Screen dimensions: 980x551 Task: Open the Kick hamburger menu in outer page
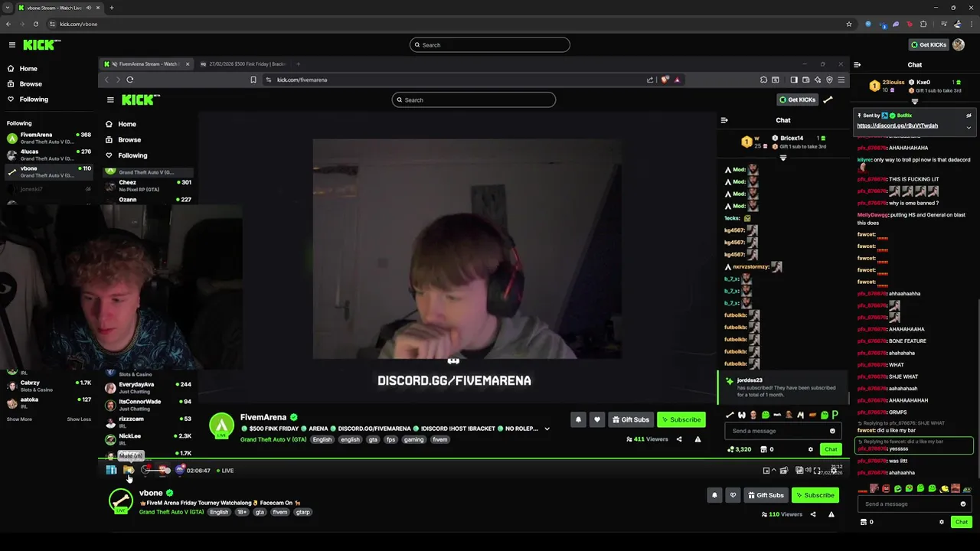pyautogui.click(x=11, y=45)
